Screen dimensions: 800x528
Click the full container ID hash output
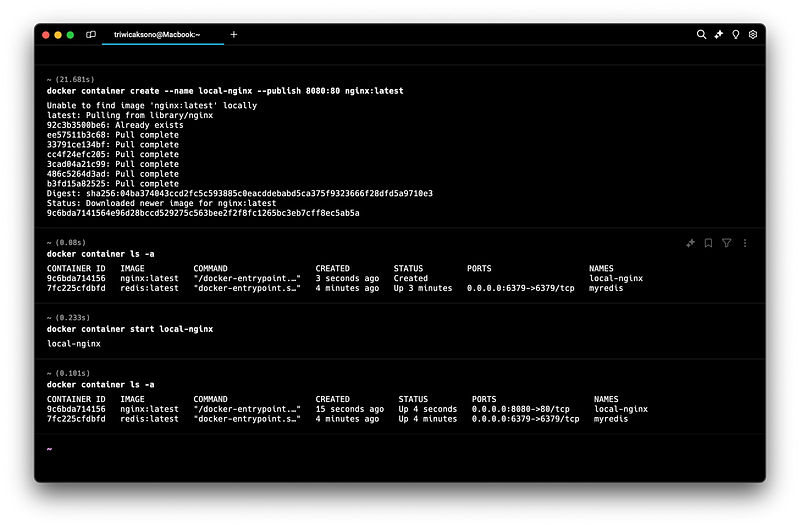203,213
